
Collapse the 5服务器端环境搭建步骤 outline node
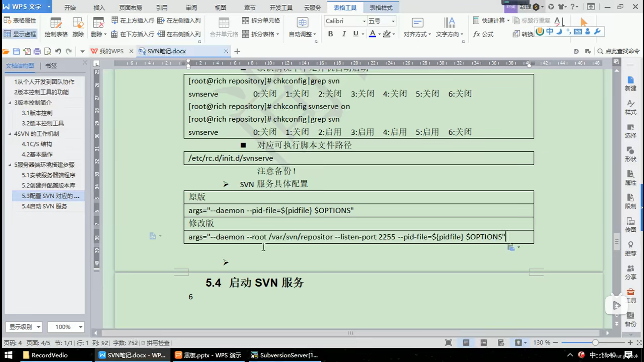[x=10, y=165]
